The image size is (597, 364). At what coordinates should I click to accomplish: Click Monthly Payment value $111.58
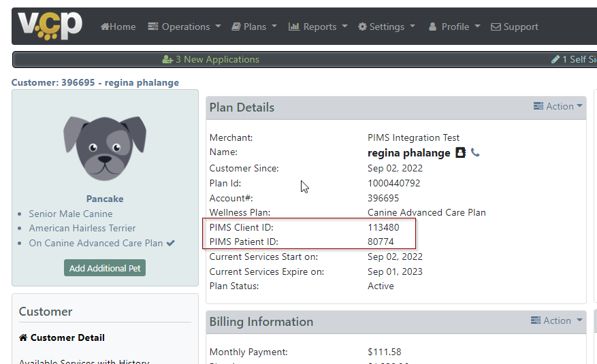coord(384,352)
